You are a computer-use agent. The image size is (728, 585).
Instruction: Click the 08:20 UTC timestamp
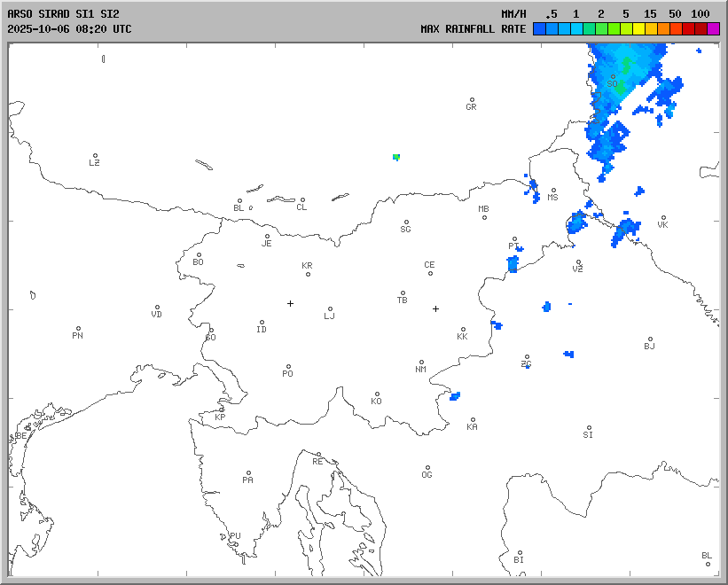[x=98, y=28]
